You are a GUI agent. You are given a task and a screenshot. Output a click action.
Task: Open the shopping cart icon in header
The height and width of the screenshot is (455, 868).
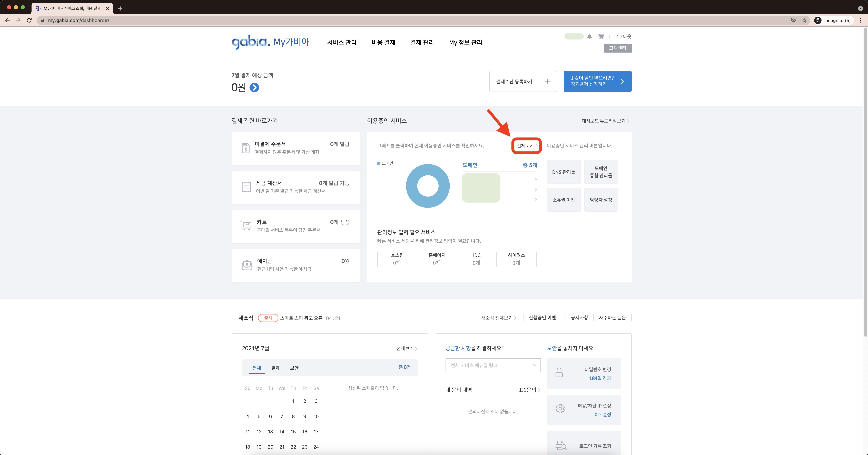click(x=601, y=36)
